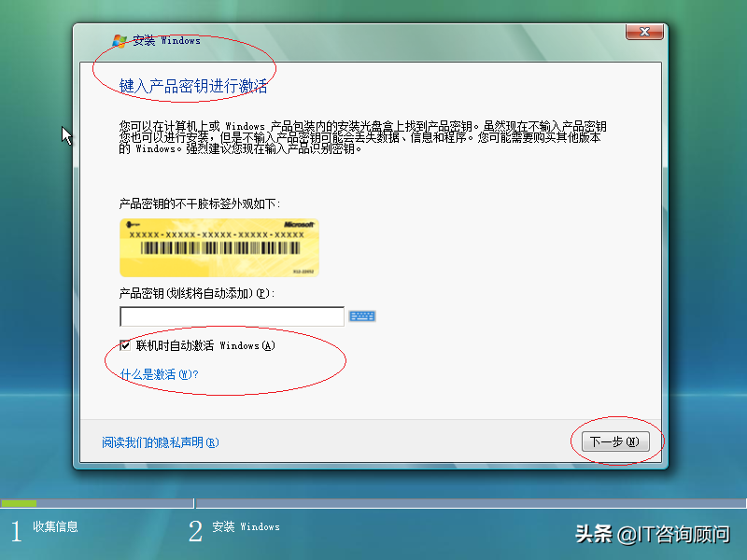Click the heading 键入产品密钥进行激活
This screenshot has height=560, width=747.
pyautogui.click(x=193, y=86)
